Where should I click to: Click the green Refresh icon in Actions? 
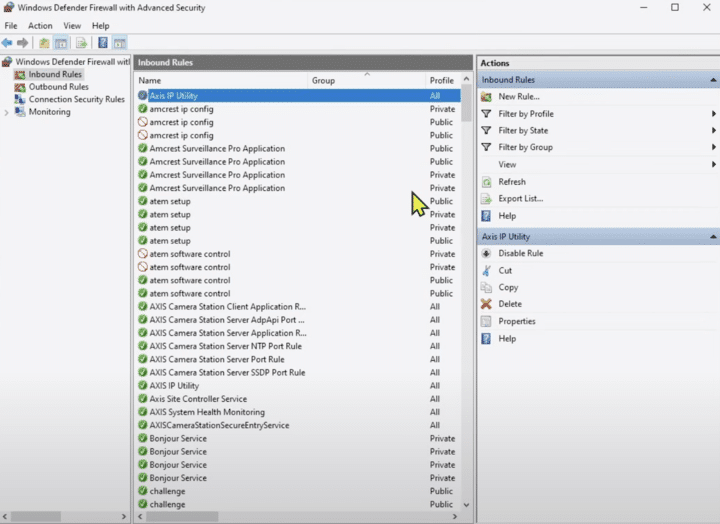487,182
